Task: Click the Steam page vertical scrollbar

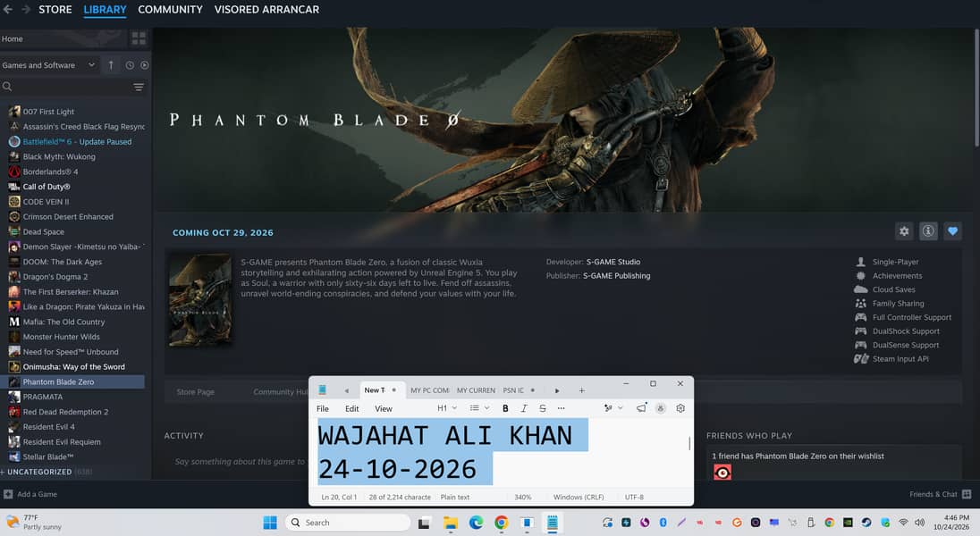Action: 976,88
